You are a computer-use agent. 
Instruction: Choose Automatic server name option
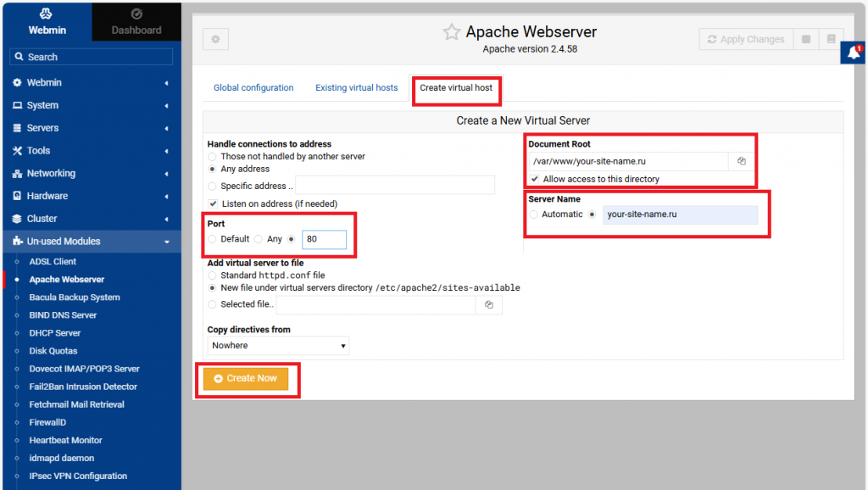click(x=533, y=214)
